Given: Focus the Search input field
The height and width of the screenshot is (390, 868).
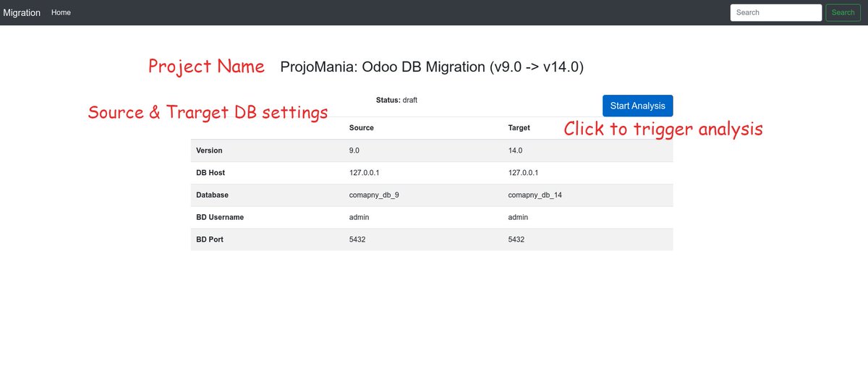Looking at the screenshot, I should [x=776, y=12].
